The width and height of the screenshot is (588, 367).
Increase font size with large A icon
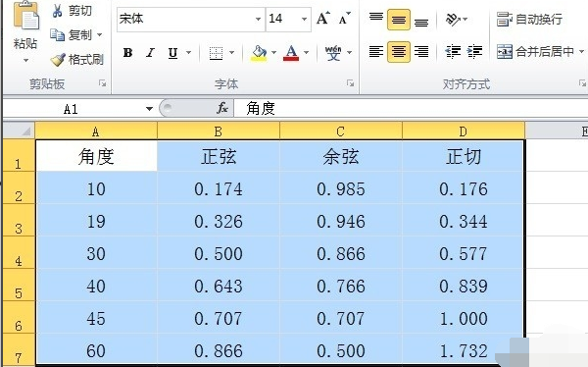coord(322,18)
